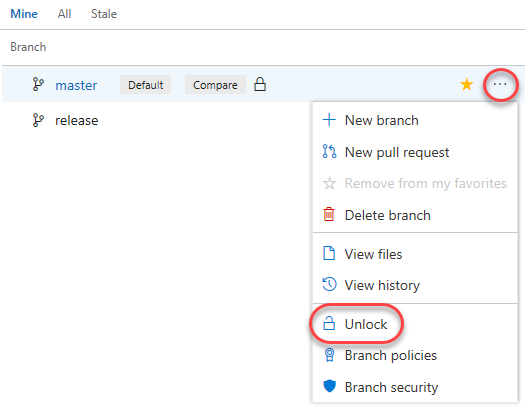Select the Mine tab

pyautogui.click(x=24, y=14)
